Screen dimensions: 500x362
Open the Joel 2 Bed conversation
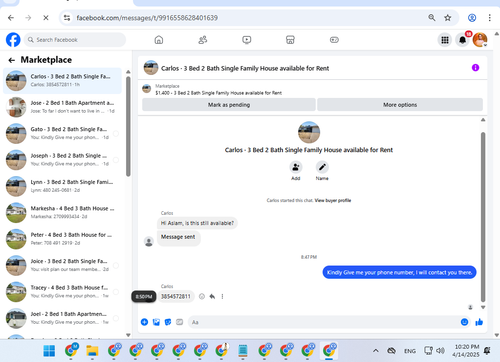pos(62,318)
